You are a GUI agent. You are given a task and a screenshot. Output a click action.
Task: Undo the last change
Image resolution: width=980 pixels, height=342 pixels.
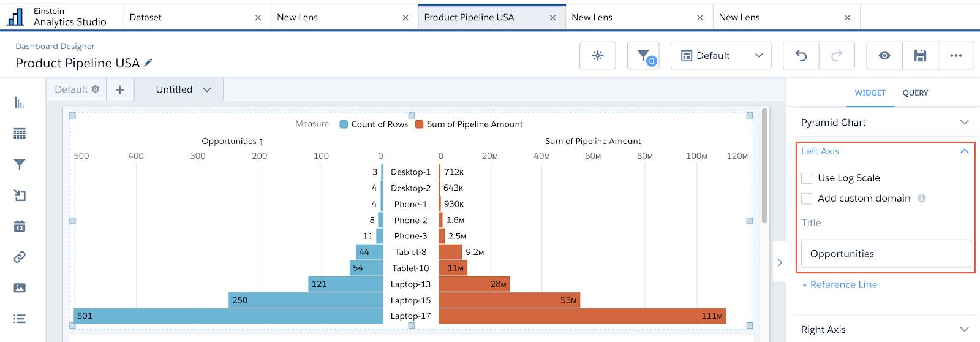click(x=801, y=56)
